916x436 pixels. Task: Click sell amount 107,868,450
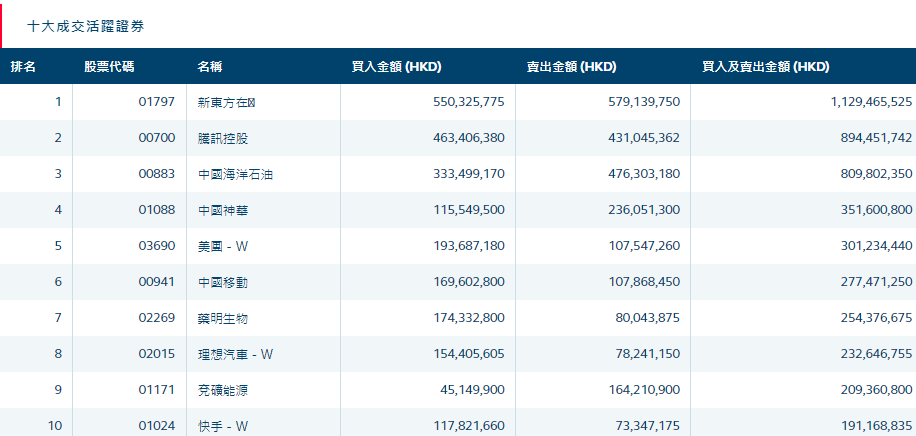[x=644, y=282]
